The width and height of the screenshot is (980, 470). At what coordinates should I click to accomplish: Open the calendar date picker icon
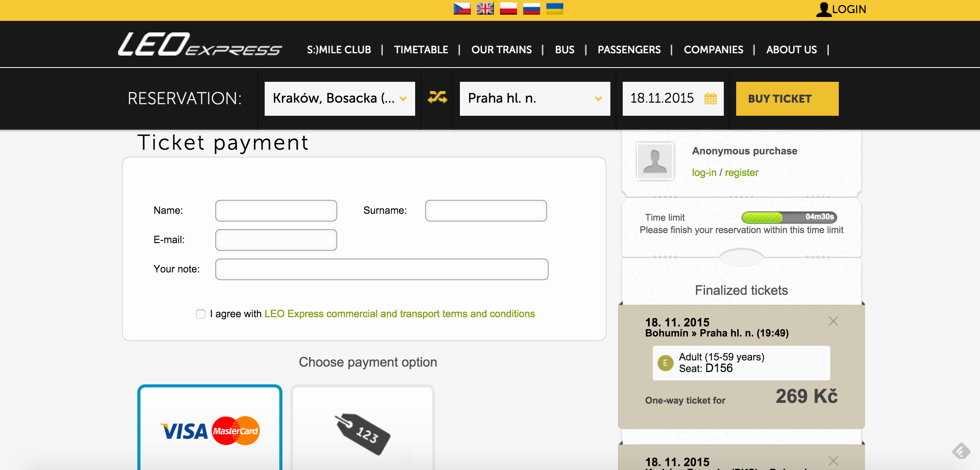pos(710,99)
